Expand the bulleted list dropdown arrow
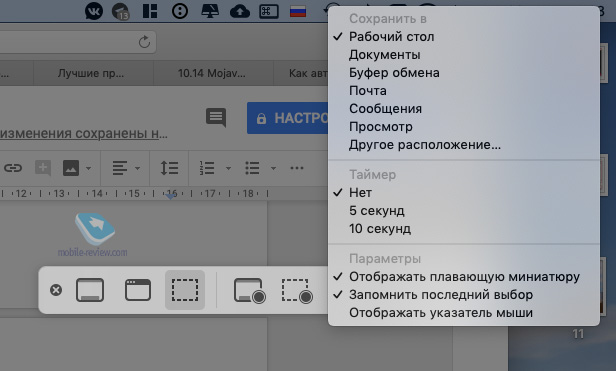The height and width of the screenshot is (371, 616). coord(273,169)
